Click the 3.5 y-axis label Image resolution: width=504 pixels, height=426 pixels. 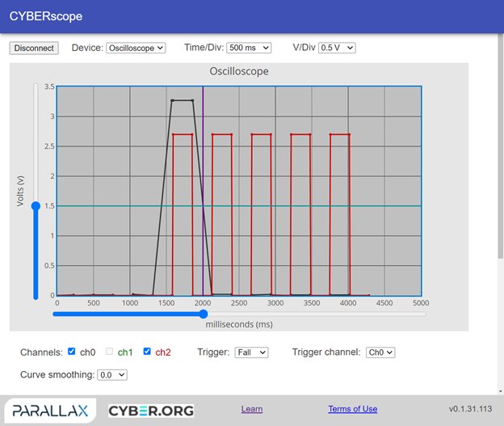[49, 86]
